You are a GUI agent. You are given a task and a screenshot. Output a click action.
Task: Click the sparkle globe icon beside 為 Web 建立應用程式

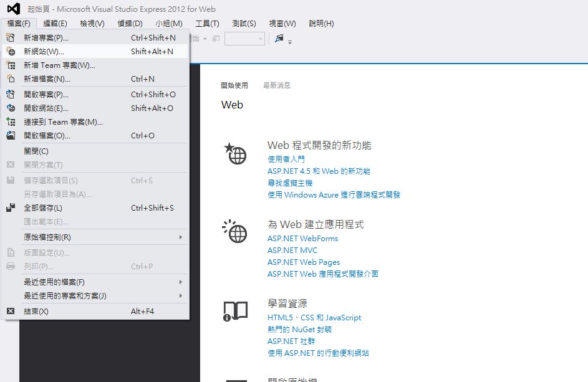click(x=234, y=231)
